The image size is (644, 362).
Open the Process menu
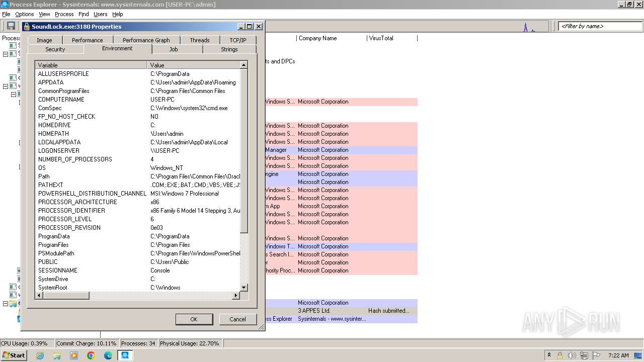click(x=64, y=14)
